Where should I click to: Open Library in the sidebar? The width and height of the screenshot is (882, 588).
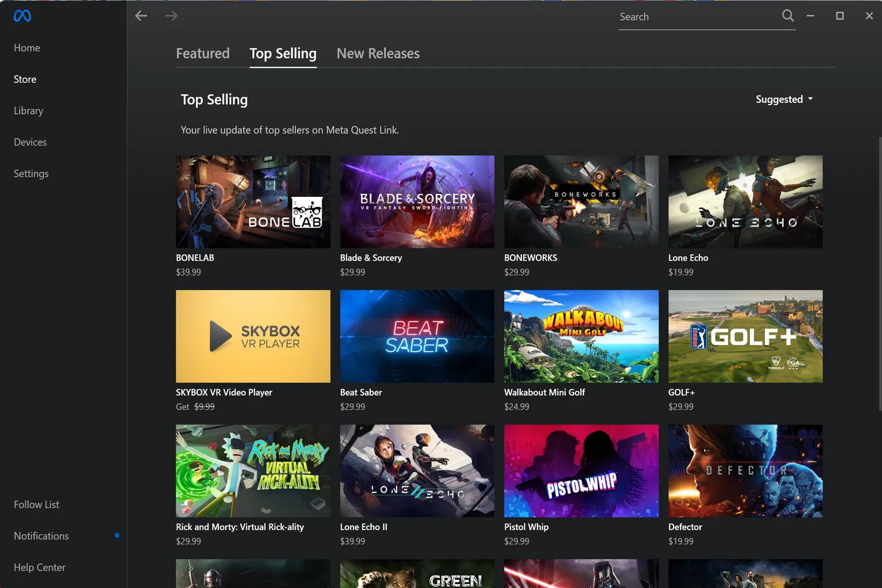(x=29, y=111)
